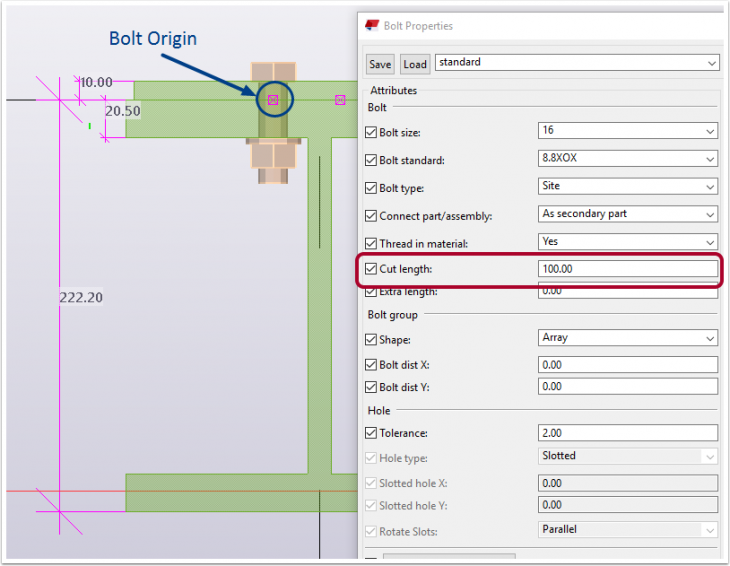The width and height of the screenshot is (730, 566).
Task: Click the 10.00 dimension text
Action: (96, 82)
